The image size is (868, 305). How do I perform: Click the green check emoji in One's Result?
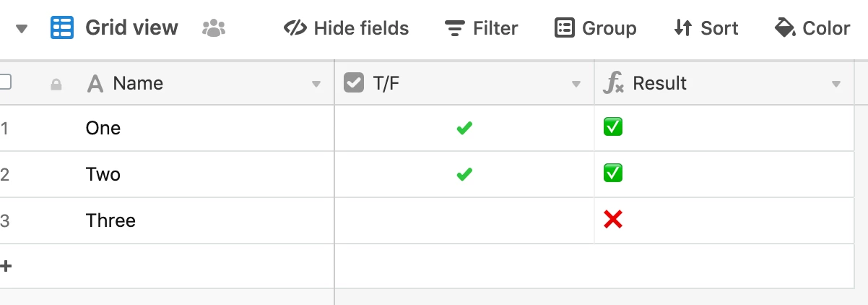click(613, 127)
